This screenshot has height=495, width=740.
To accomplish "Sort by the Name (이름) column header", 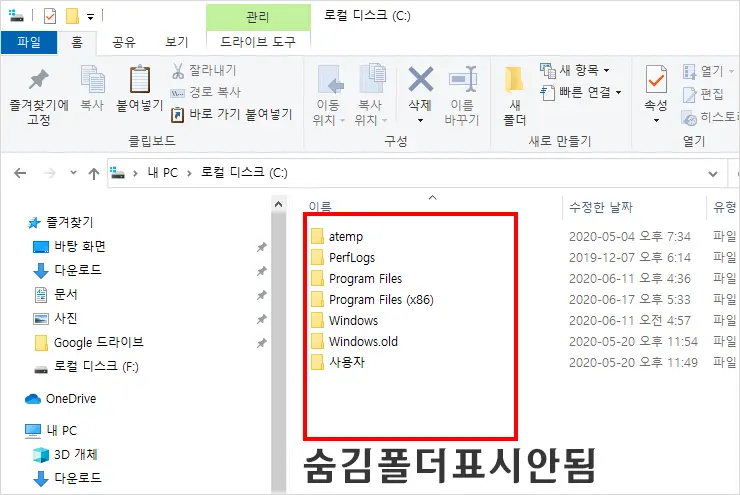I will [320, 207].
